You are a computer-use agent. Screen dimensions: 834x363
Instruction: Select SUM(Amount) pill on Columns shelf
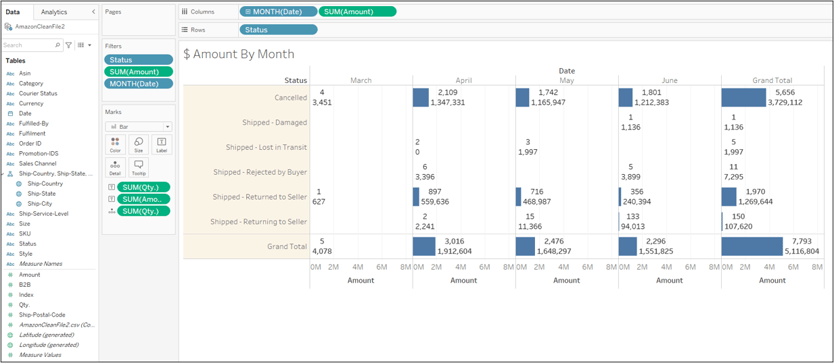tap(357, 11)
